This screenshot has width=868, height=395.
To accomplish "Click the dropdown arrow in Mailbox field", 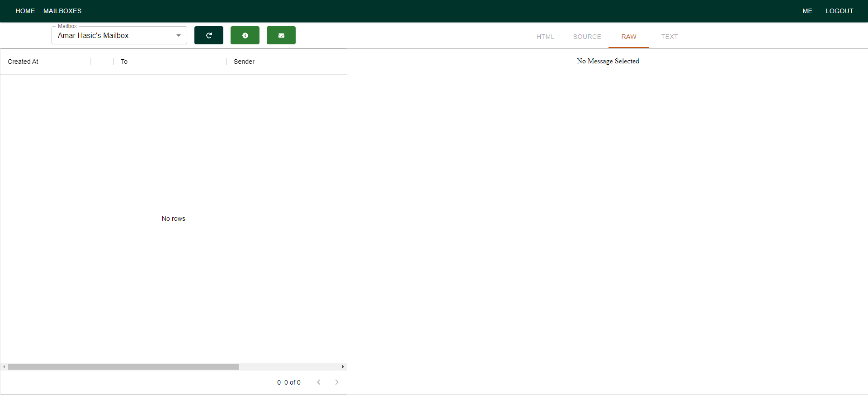I will tap(179, 35).
